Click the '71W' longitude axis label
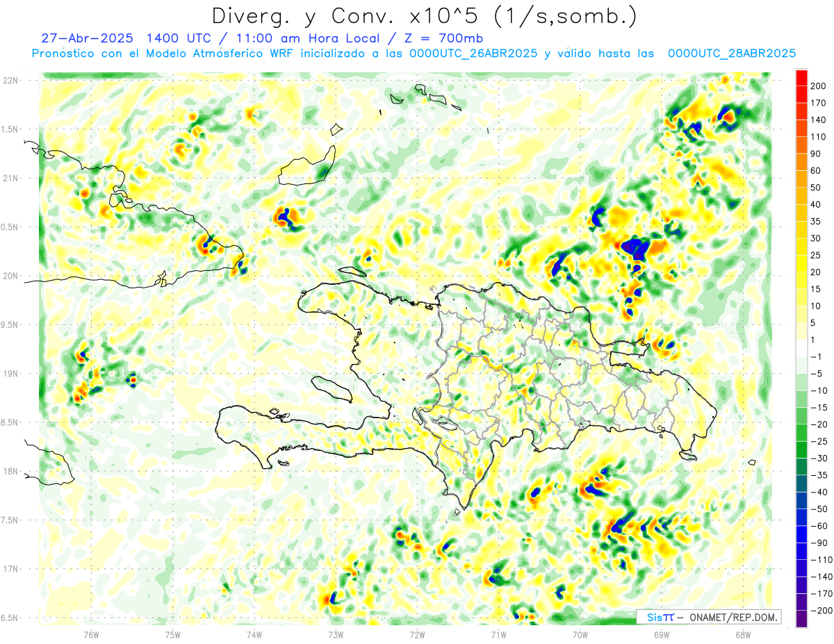The width and height of the screenshot is (834, 644). [x=498, y=634]
